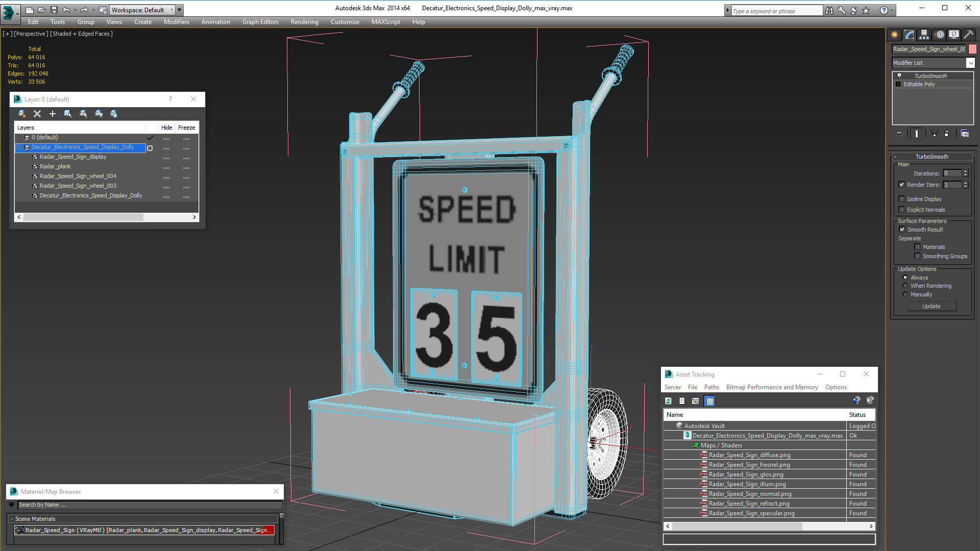Click the Asset Tracking refresh icon

point(668,401)
